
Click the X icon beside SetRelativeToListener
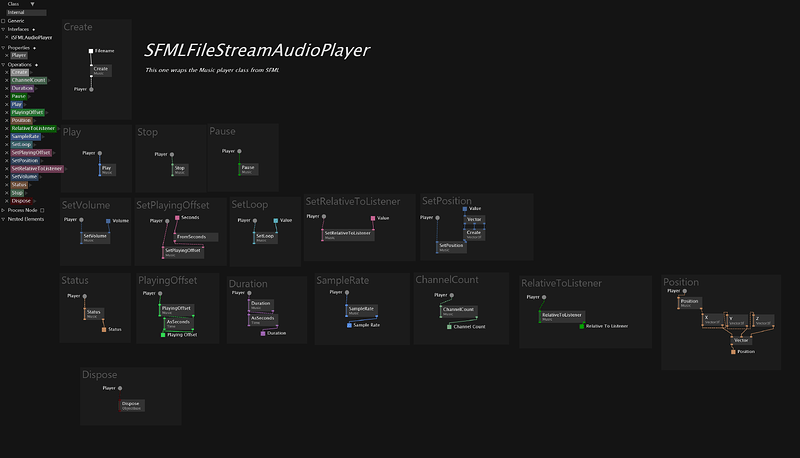(x=7, y=169)
